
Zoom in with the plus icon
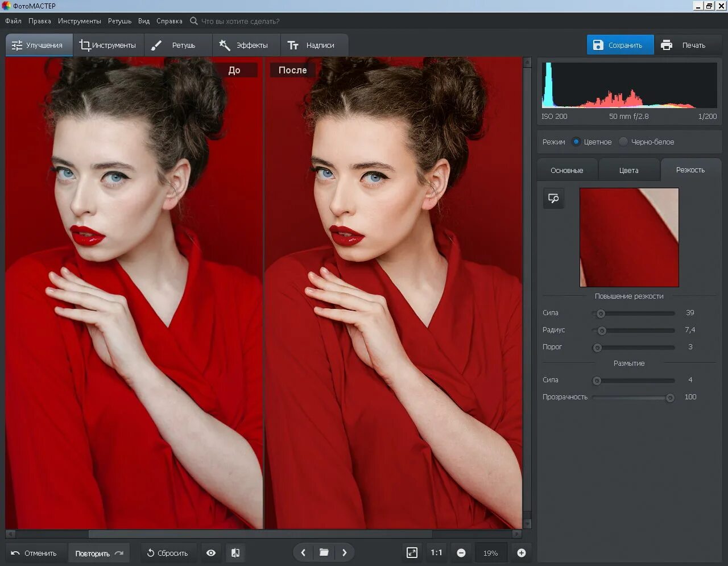[x=521, y=553]
